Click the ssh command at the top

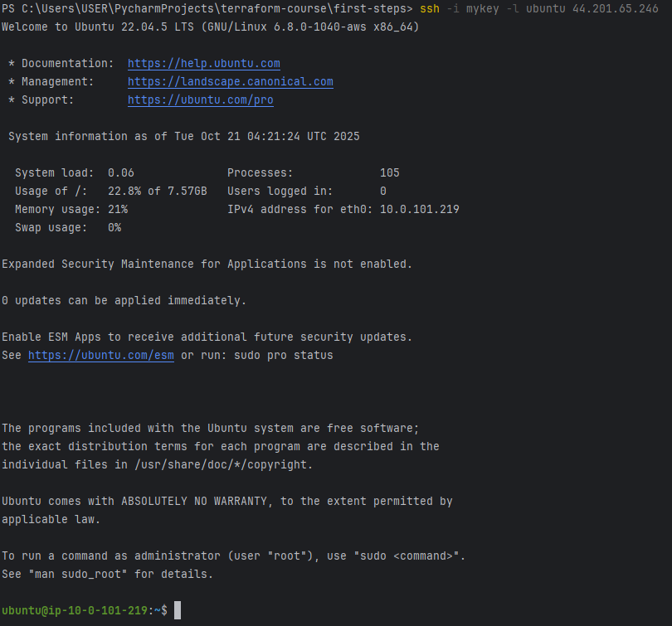430,8
